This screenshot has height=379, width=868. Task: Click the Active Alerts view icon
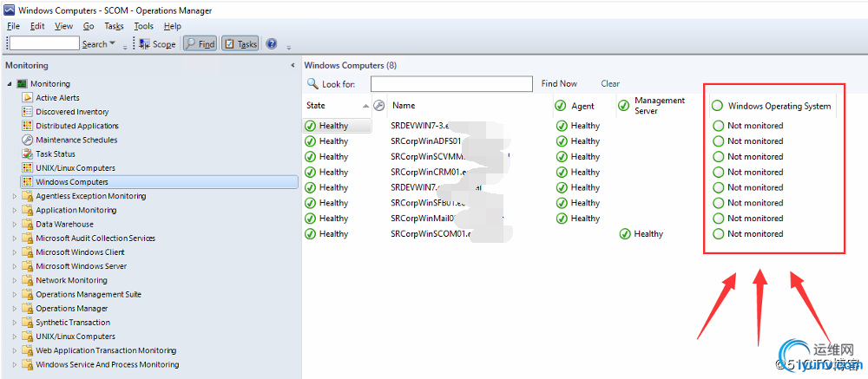click(x=27, y=97)
